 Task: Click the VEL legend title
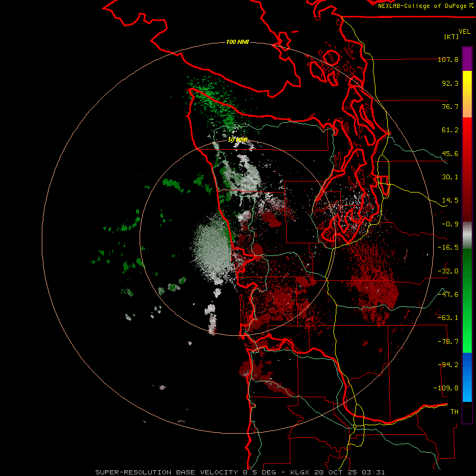[464, 31]
